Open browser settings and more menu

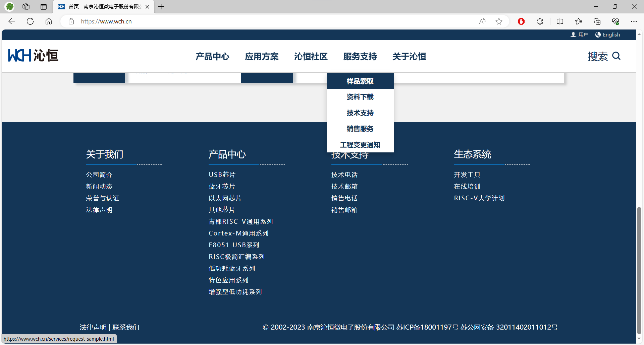634,21
